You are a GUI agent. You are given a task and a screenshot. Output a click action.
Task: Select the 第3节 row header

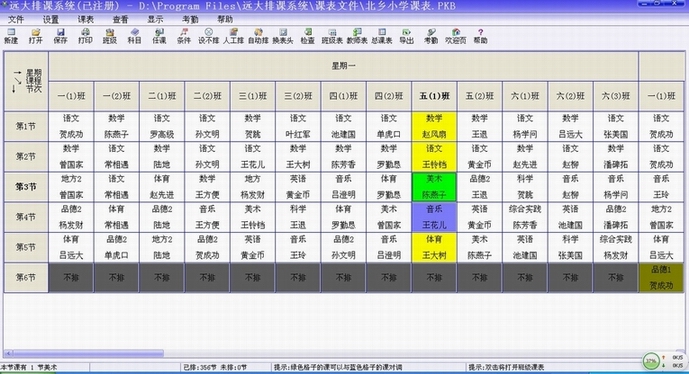26,187
